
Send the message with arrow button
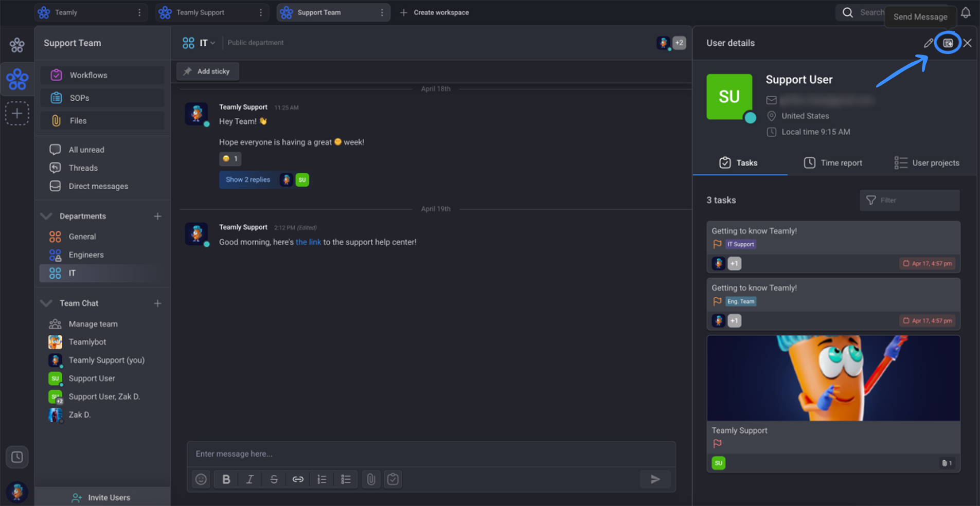pyautogui.click(x=655, y=479)
